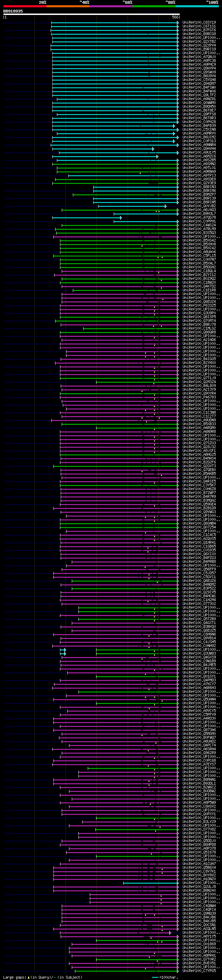
Task: Select hit label UniRef100_Q7T0R2
Action: [x=199, y=959]
